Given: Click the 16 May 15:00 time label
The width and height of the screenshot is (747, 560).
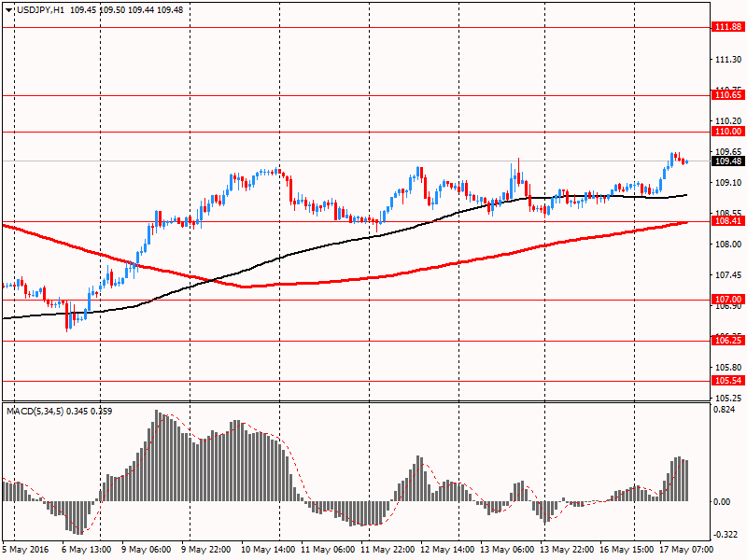Looking at the screenshot, I should [x=627, y=550].
